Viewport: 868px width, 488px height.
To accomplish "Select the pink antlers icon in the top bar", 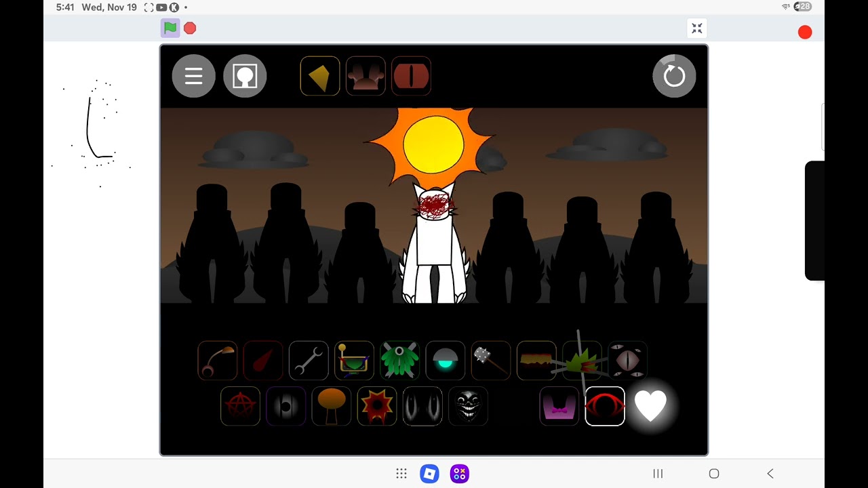I will pos(366,76).
